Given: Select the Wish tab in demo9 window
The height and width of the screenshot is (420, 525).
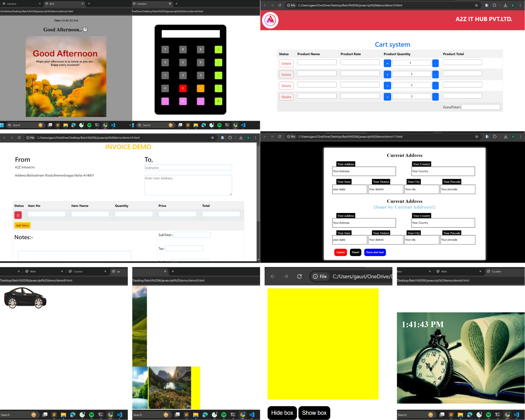Looking at the screenshot, I should (44, 271).
